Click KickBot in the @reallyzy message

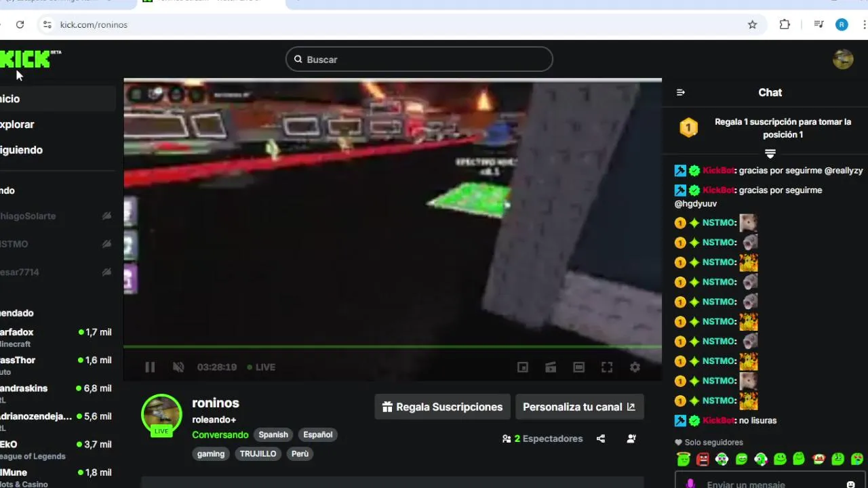[x=718, y=171]
